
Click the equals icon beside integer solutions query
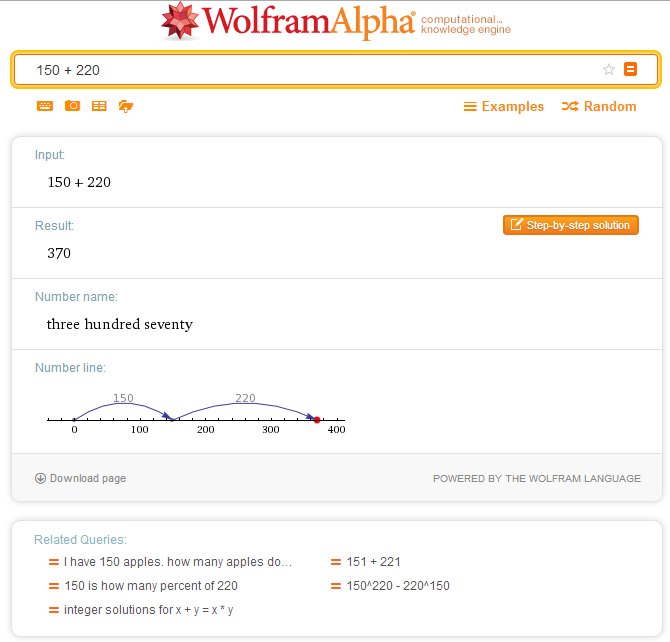[x=54, y=610]
